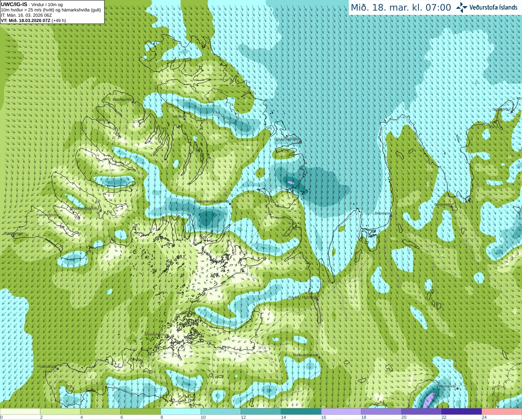Click the purple wind patch by Hveravellir
The image size is (522, 420).
click(x=428, y=400)
